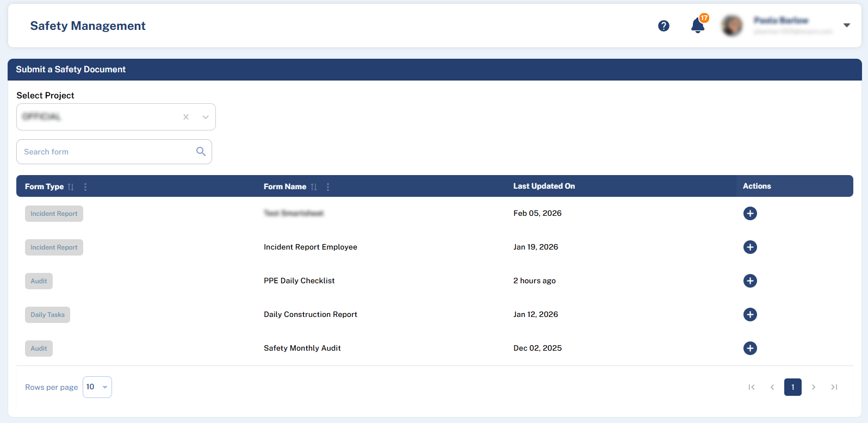Go to first page pagination icon

[x=752, y=387]
